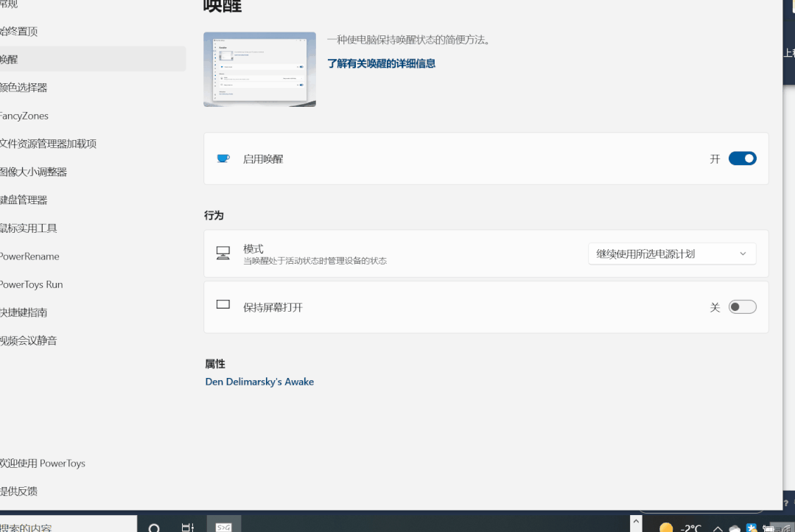Screen dimensions: 795x532
Task: Turn on the 保持屏幕打开 switch
Action: pos(742,307)
